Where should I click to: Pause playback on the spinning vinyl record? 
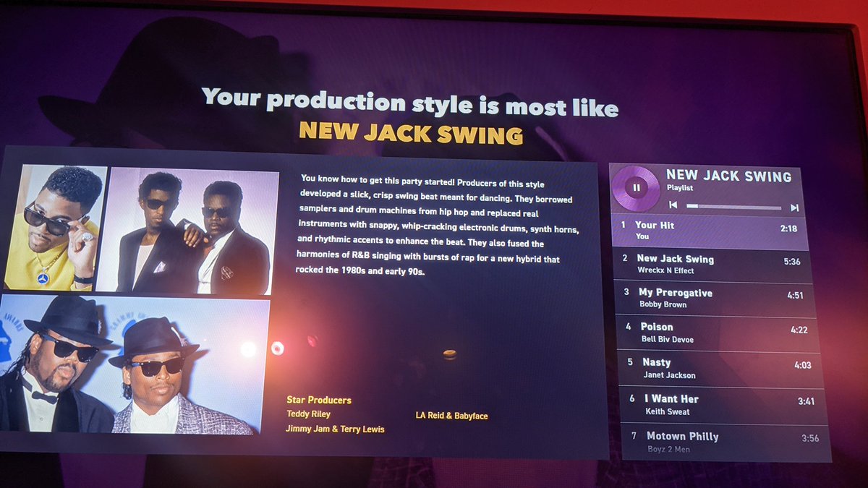tap(636, 188)
